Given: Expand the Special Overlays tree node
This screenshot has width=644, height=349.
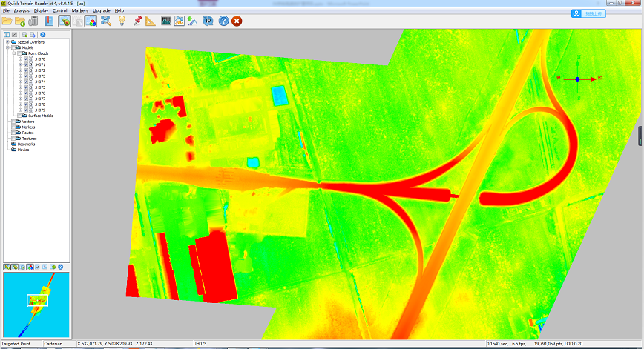Looking at the screenshot, I should point(7,42).
